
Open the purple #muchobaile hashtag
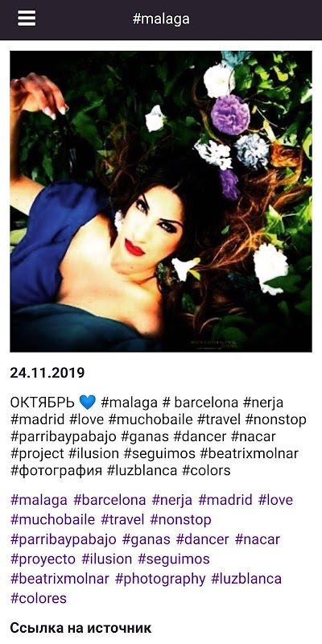(x=52, y=520)
